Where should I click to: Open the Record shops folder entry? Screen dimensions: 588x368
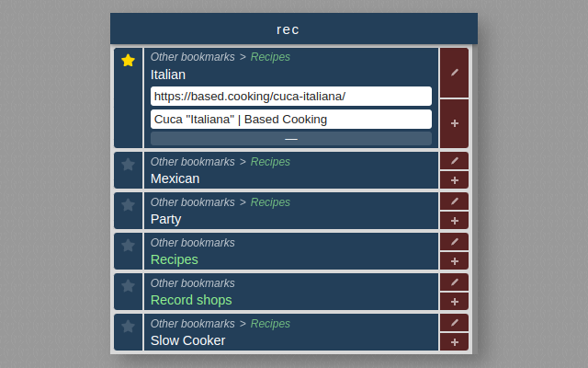pos(191,300)
